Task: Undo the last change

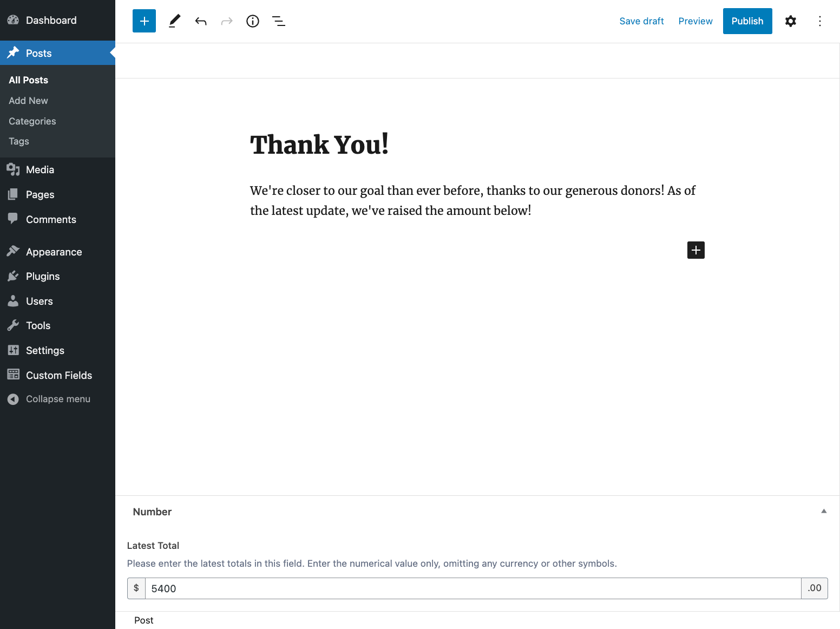Action: click(x=200, y=21)
